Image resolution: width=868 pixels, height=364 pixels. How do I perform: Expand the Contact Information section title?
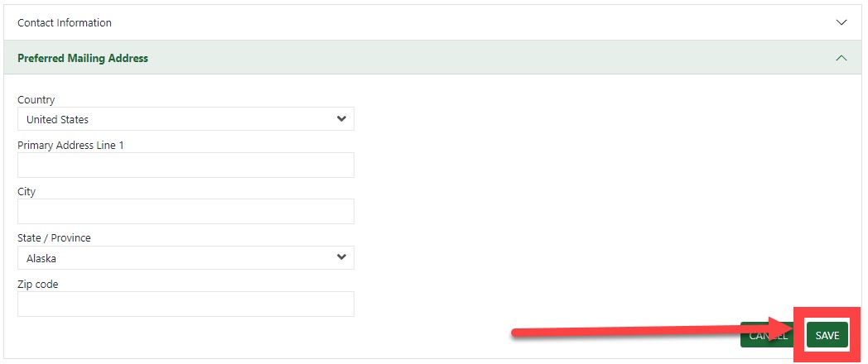pos(65,22)
